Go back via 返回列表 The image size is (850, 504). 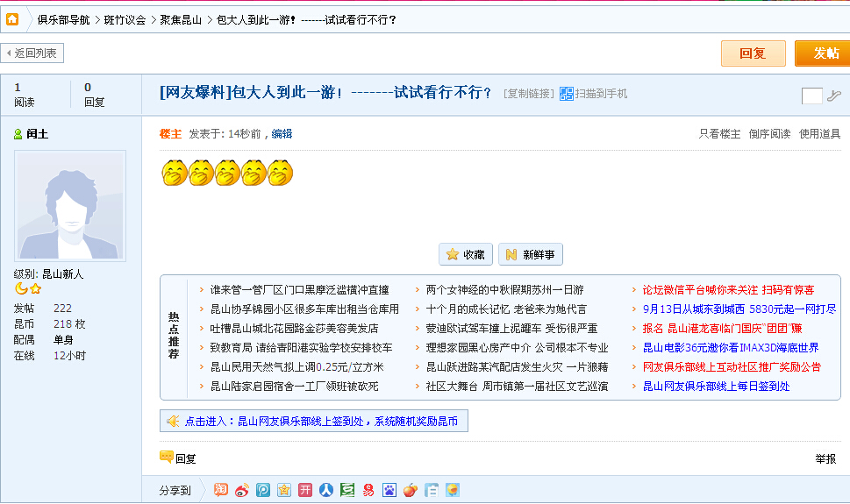pyautogui.click(x=32, y=53)
